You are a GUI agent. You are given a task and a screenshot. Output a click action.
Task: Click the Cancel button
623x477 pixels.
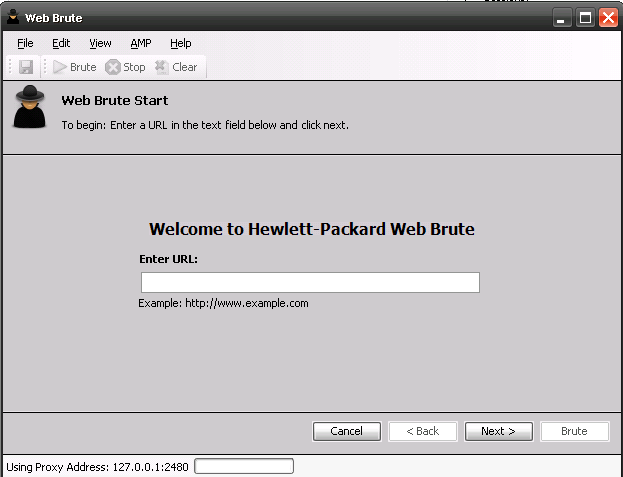tap(347, 431)
